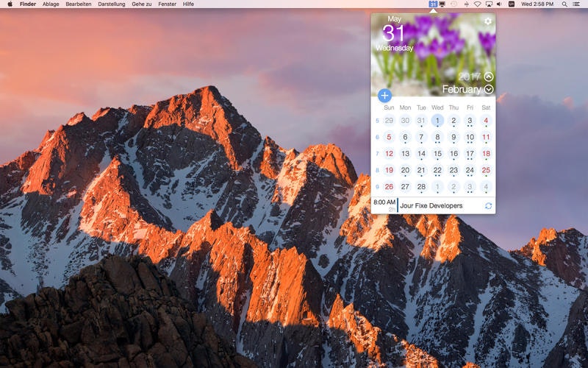
Task: Open Spotlight search magnifier
Action: pos(564,4)
